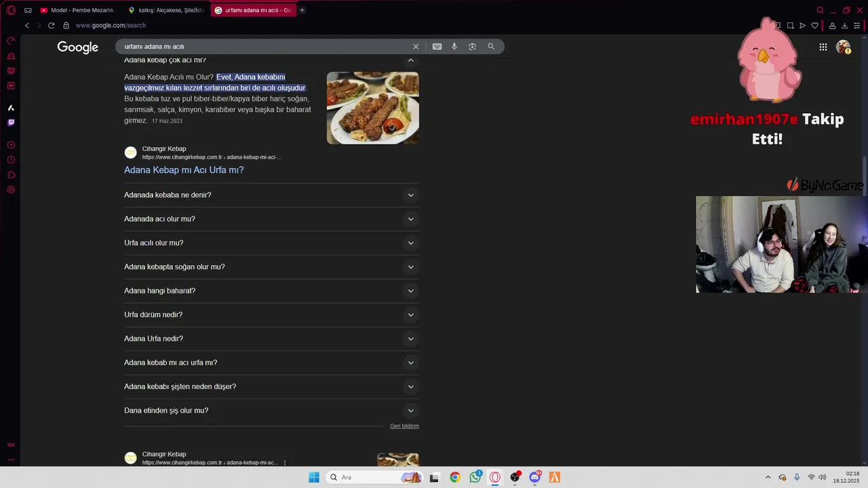Expand 'Adana hangi baharat?' question
868x488 pixels.
(271, 291)
